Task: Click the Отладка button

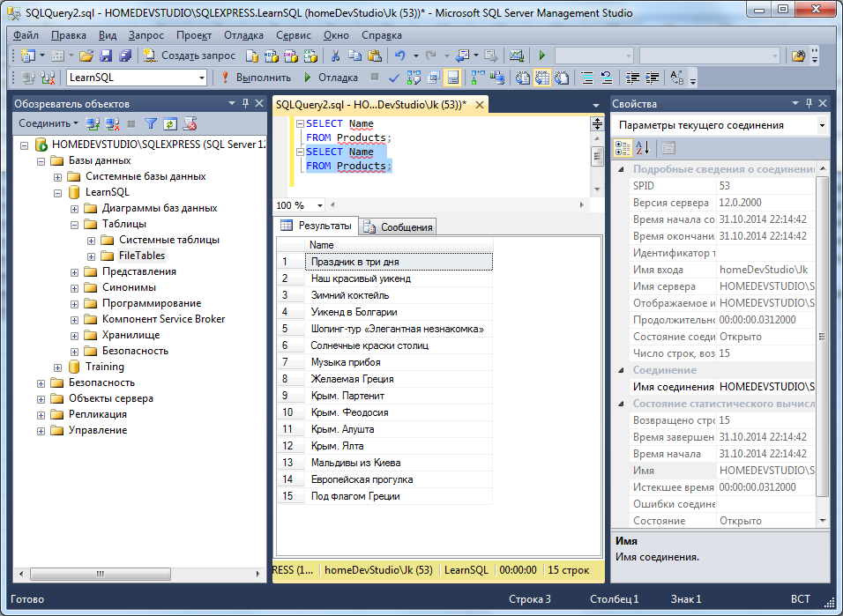Action: tap(331, 78)
